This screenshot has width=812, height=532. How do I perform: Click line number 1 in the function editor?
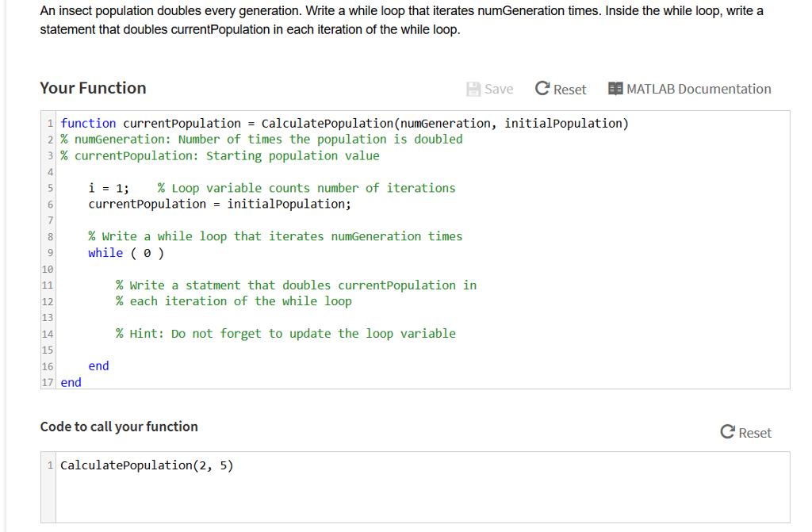[50, 123]
